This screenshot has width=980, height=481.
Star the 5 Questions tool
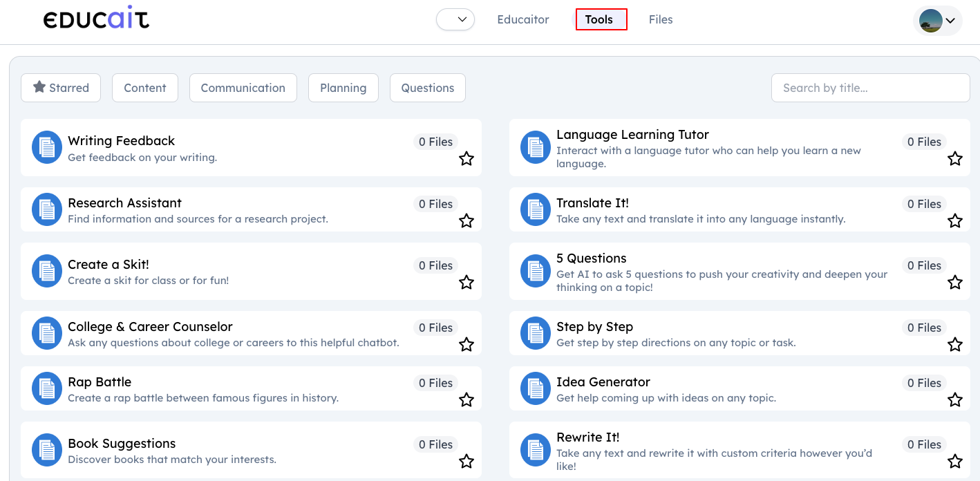click(955, 282)
